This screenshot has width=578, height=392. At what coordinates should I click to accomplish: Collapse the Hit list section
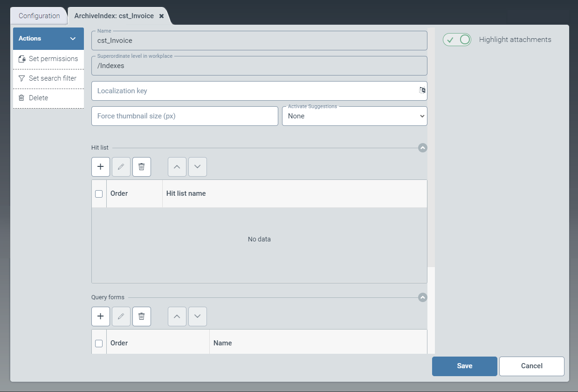(423, 148)
